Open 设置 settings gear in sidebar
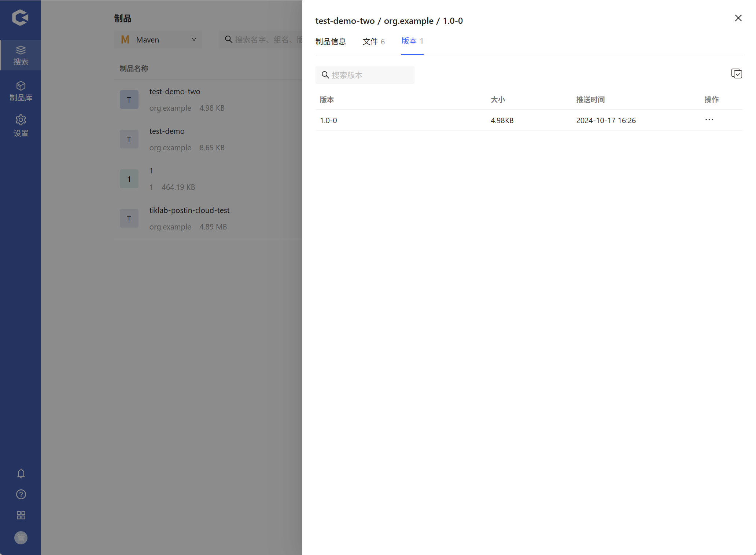This screenshot has height=555, width=756. point(21,126)
